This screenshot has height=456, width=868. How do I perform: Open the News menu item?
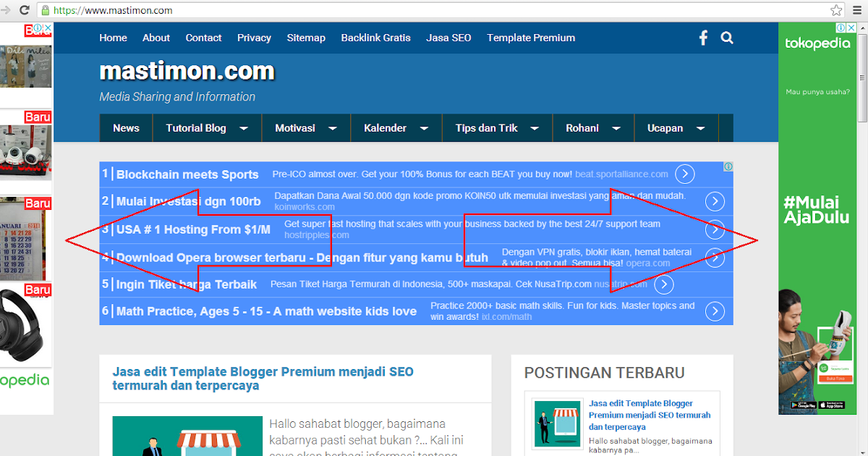[126, 128]
